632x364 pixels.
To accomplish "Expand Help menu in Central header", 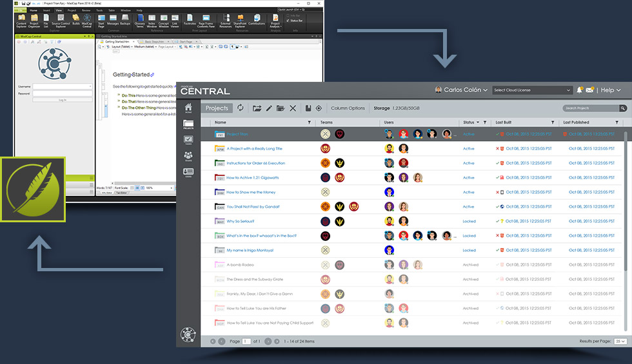I will 611,90.
